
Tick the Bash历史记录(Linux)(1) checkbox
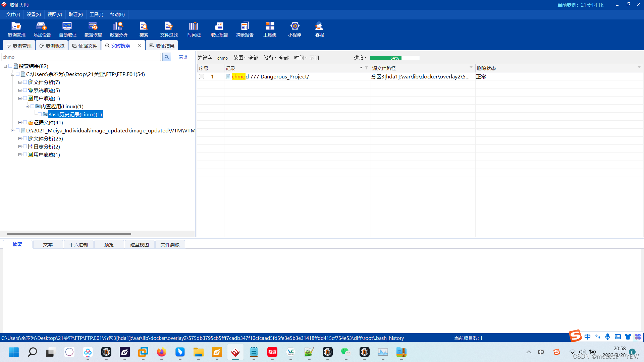tap(40, 114)
